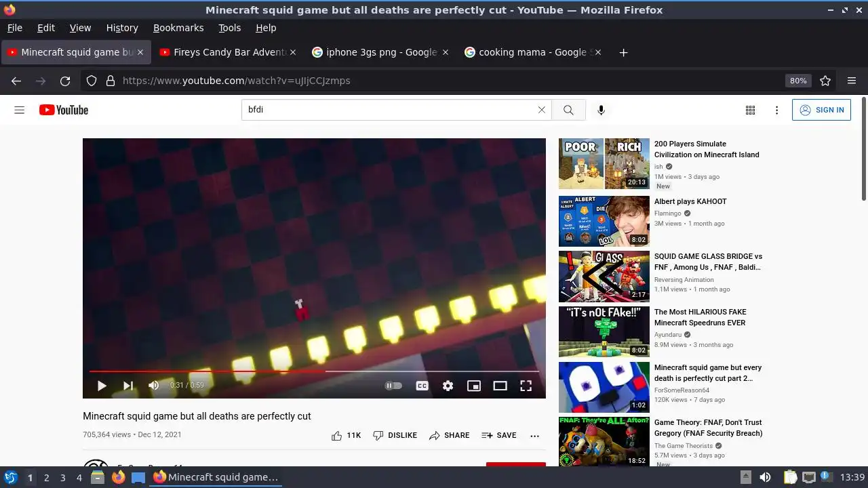Viewport: 868px width, 488px height.
Task: Launch Firefox from taskbar launcher
Action: click(x=119, y=477)
